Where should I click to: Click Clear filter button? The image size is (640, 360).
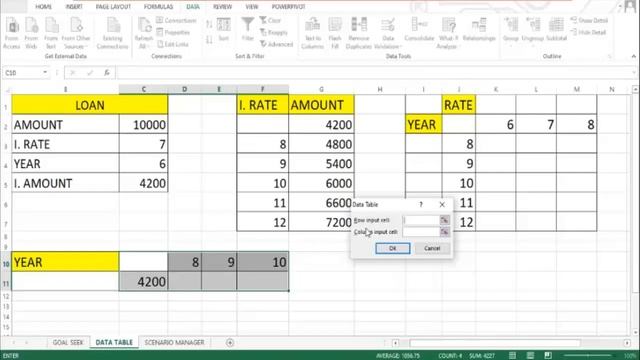coord(270,20)
